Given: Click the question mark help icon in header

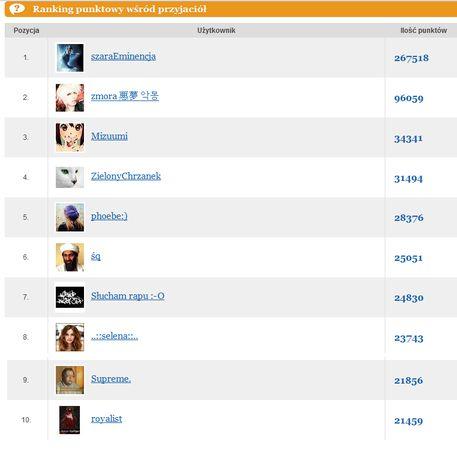Looking at the screenshot, I should tap(17, 8).
